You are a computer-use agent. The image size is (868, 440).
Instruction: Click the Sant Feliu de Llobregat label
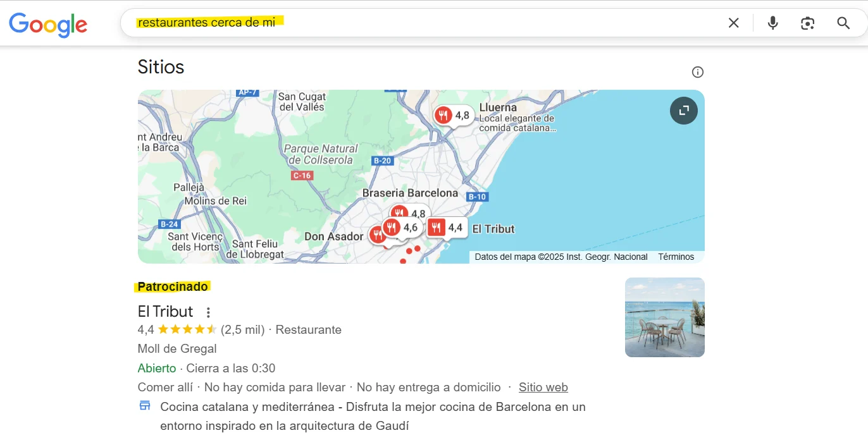click(x=255, y=249)
